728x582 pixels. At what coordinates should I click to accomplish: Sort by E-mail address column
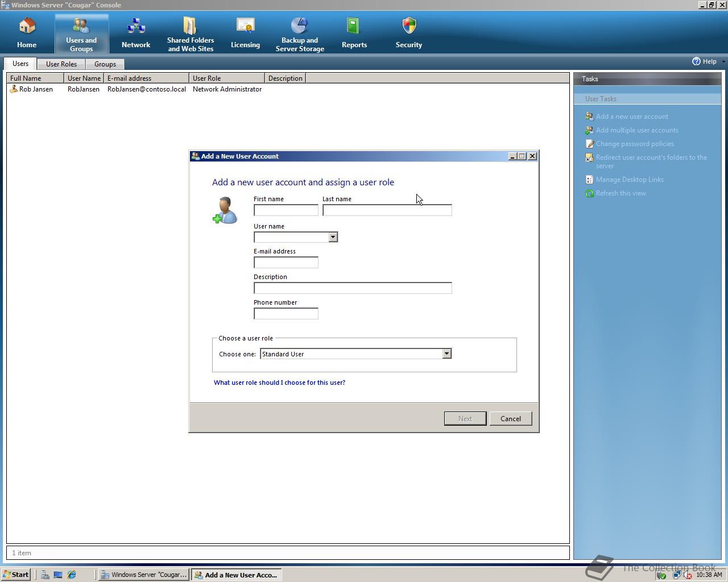[x=147, y=78]
